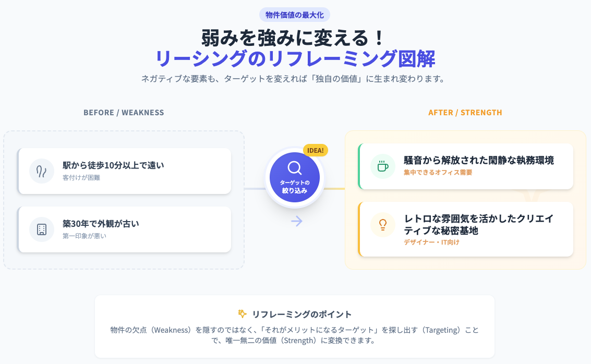Click the building icon on the 築30年 card
591x364 pixels.
coord(42,229)
